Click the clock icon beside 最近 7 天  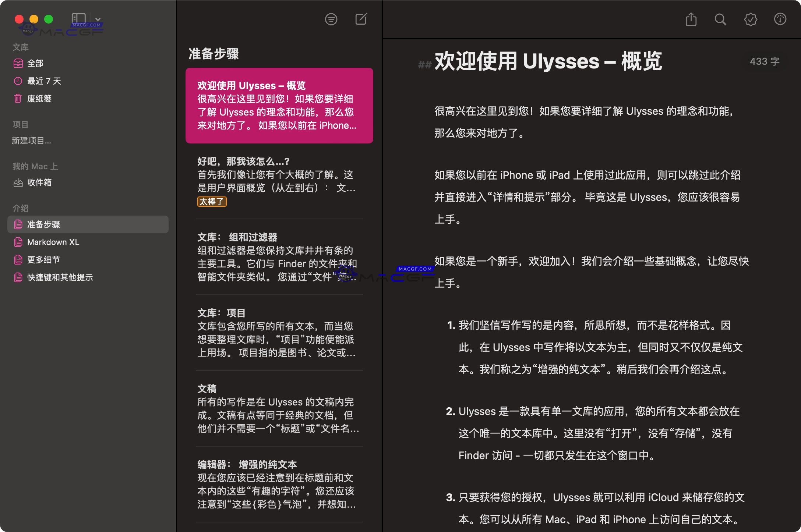(x=18, y=81)
